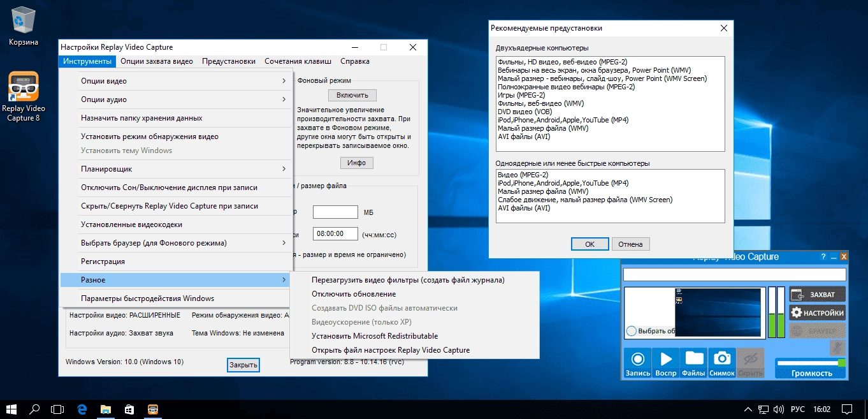
Task: Click the Воспр playback icon
Action: click(x=666, y=363)
